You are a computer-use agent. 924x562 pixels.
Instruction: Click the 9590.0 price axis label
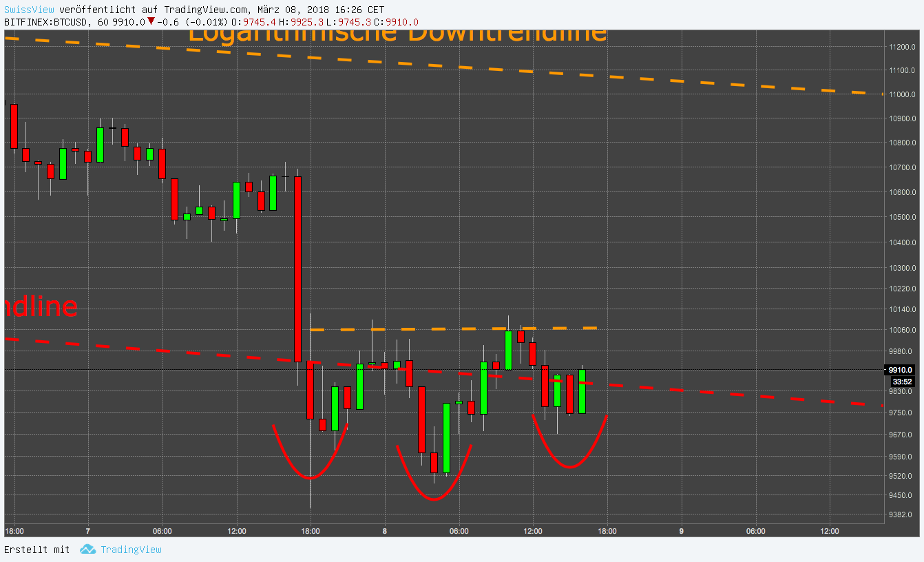[902, 456]
